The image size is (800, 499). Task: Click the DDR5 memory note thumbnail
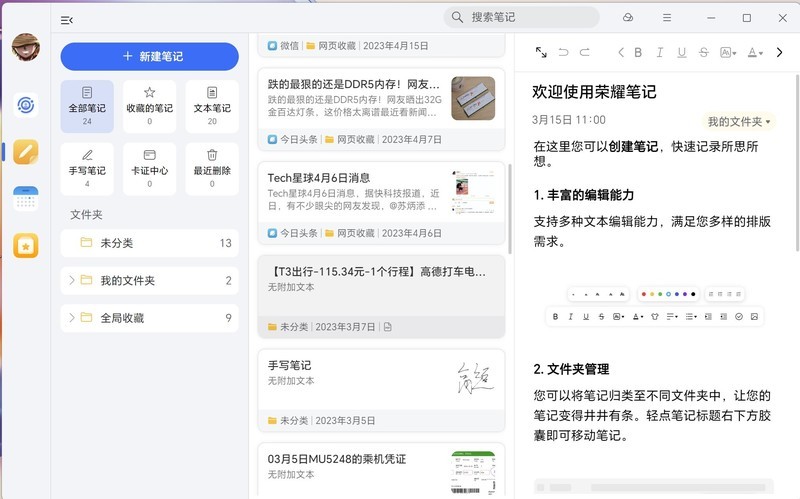473,98
